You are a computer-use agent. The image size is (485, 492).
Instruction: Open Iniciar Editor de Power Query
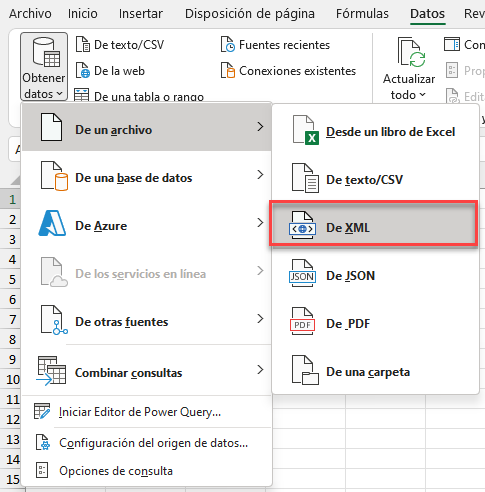coord(146,412)
